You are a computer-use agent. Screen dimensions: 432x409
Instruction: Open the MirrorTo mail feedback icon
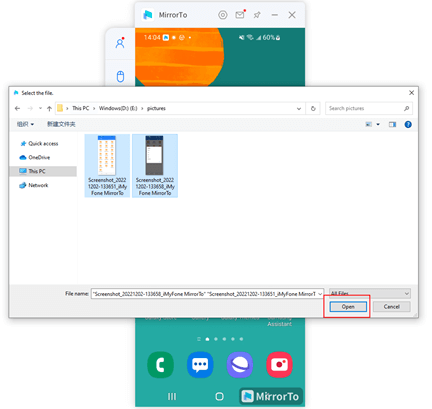click(x=240, y=15)
